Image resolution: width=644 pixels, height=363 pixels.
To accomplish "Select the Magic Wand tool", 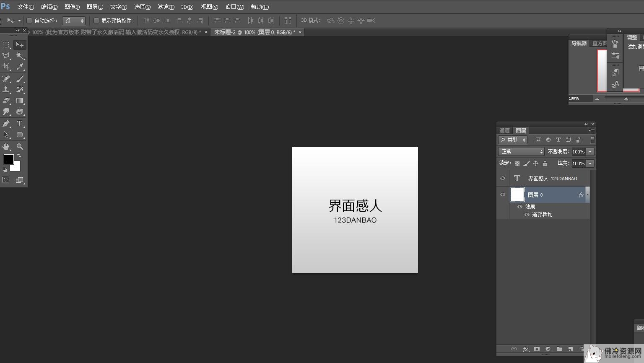I will click(20, 56).
